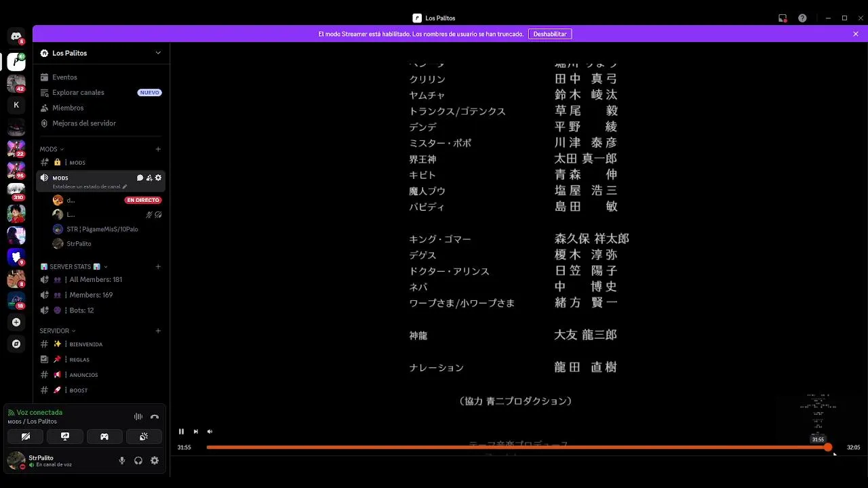Image resolution: width=868 pixels, height=488 pixels.
Task: Collapse the SERVER STATS category
Action: [x=74, y=266]
